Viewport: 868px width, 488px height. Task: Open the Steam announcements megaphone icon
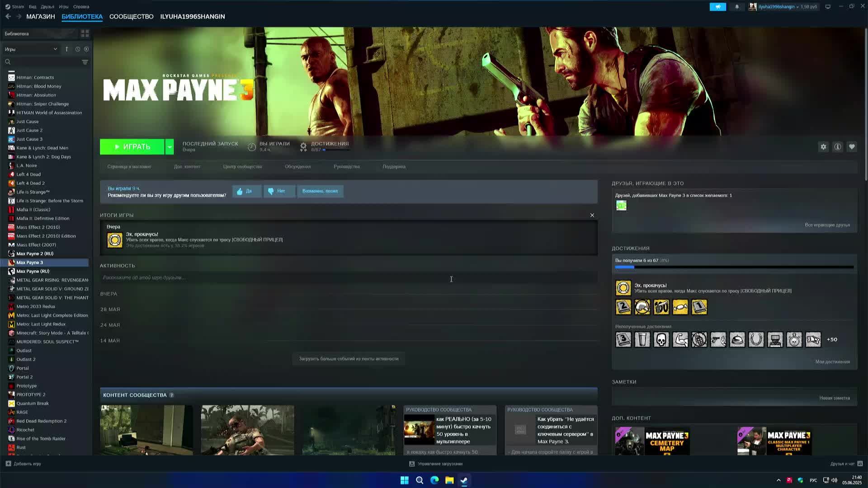click(x=718, y=7)
